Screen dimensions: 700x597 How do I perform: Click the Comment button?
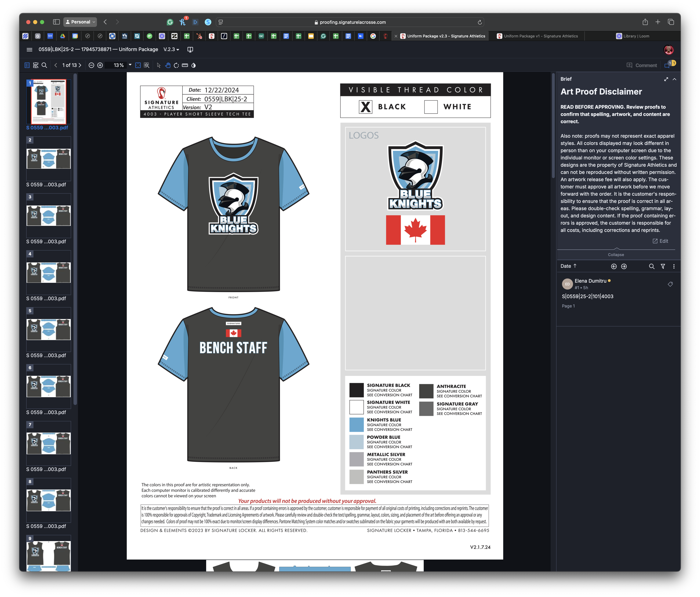(x=642, y=65)
